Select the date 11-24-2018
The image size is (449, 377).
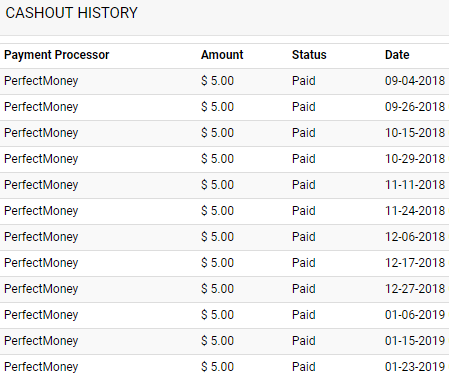(415, 211)
